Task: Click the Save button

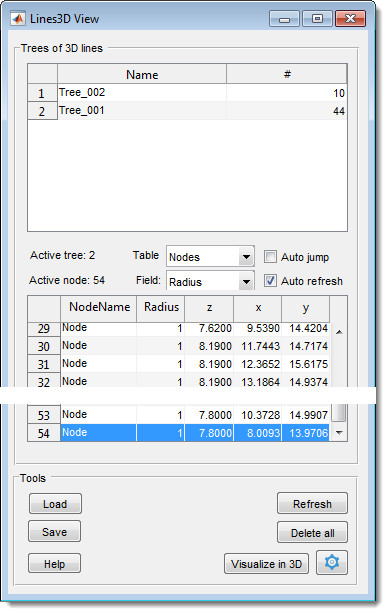Action: [54, 532]
